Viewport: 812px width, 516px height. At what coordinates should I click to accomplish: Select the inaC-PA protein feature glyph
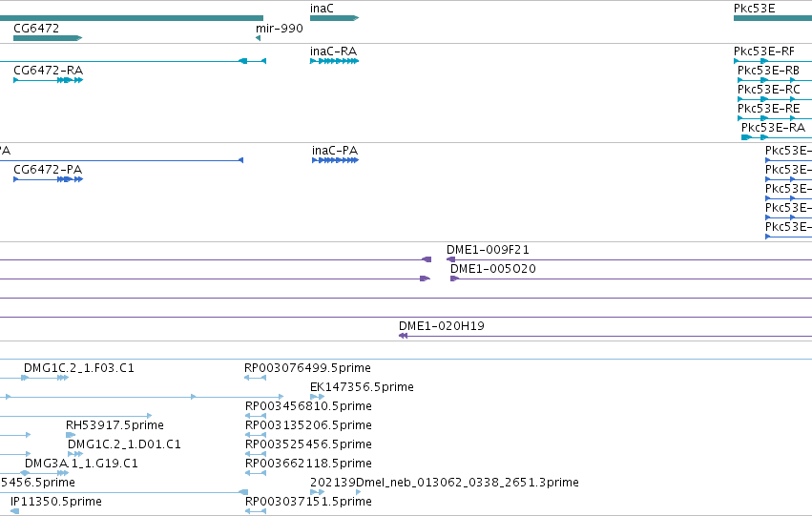pyautogui.click(x=335, y=160)
